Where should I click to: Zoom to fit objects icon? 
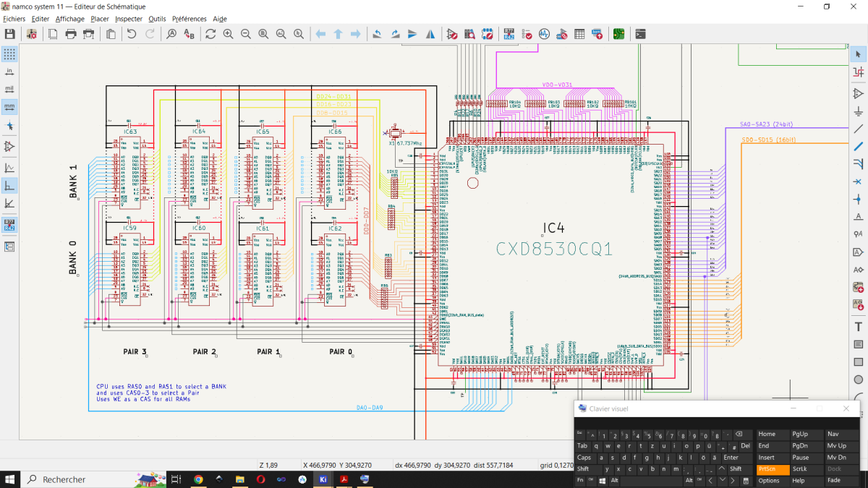(x=281, y=34)
